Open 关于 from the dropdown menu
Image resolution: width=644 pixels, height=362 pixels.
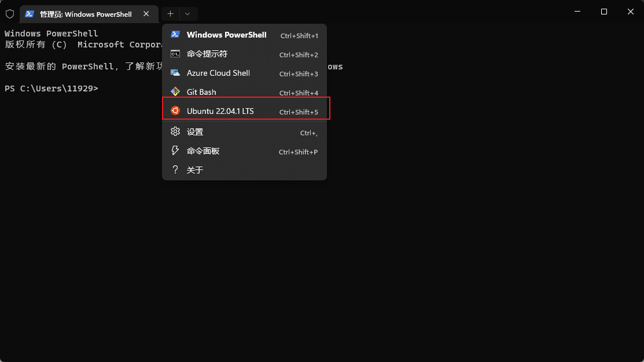tap(244, 170)
